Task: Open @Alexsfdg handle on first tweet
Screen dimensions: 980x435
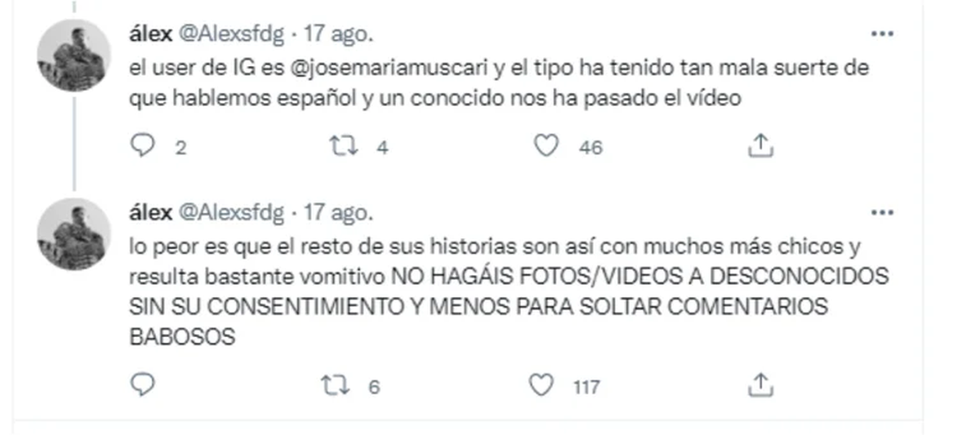Action: 231,34
